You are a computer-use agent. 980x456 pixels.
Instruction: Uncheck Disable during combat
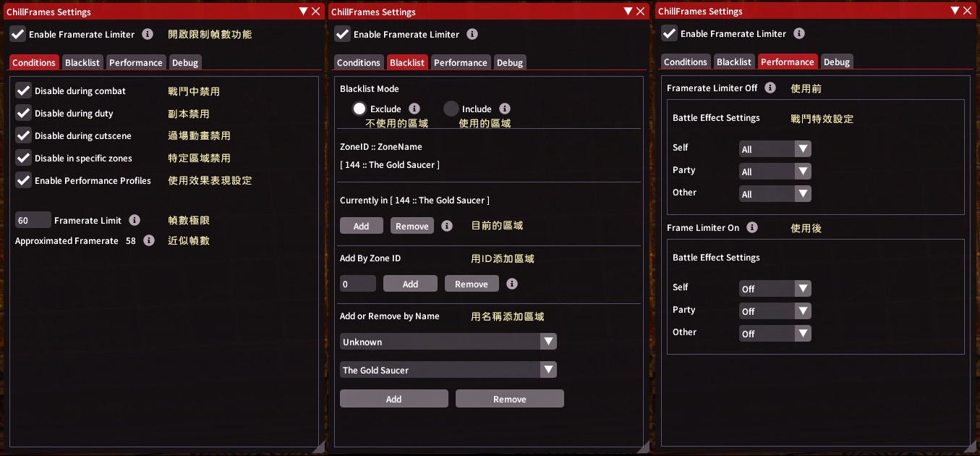24,90
